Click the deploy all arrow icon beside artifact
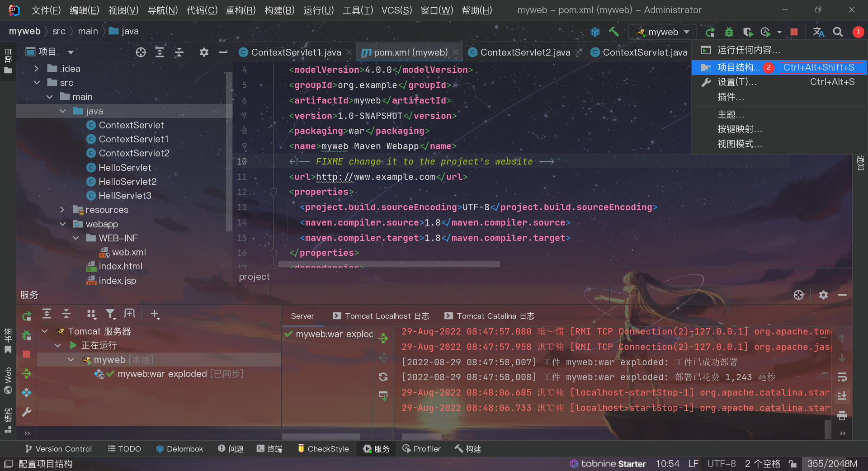Image resolution: width=868 pixels, height=471 pixels. coord(383,338)
